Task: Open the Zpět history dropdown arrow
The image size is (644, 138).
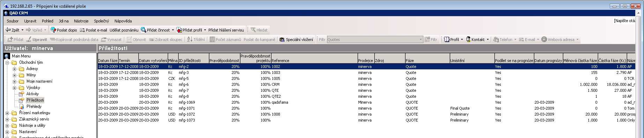Action: 22,30
